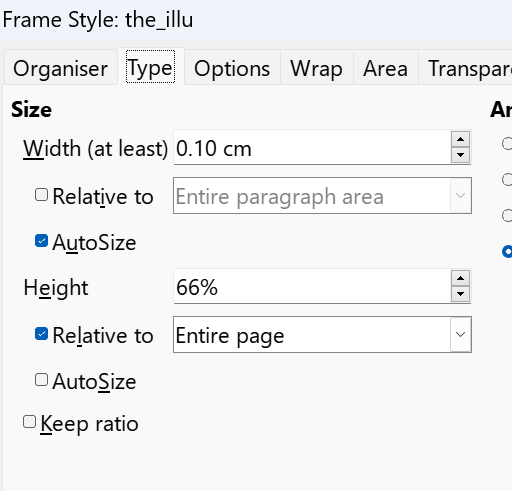Click the Entire paragraph area dropdown arrow
Screen dimensions: 512x491
[460, 196]
